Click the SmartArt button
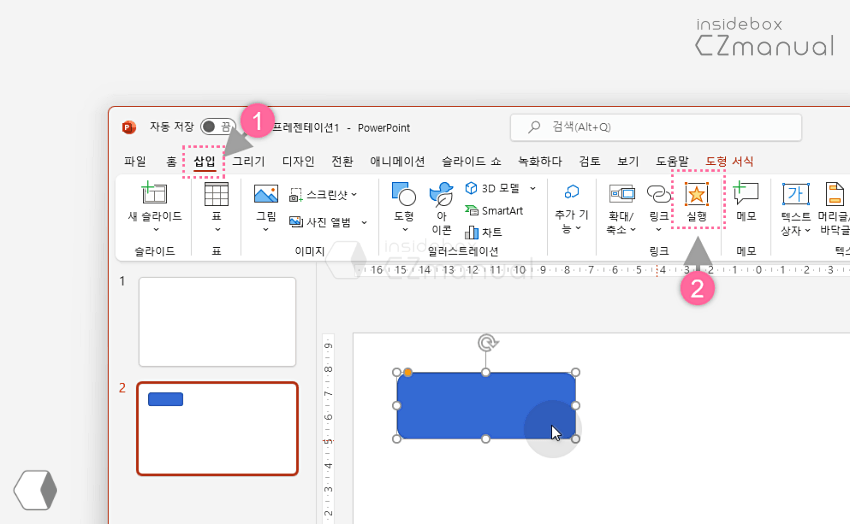Screen dimensions: 850x524 (x=494, y=210)
